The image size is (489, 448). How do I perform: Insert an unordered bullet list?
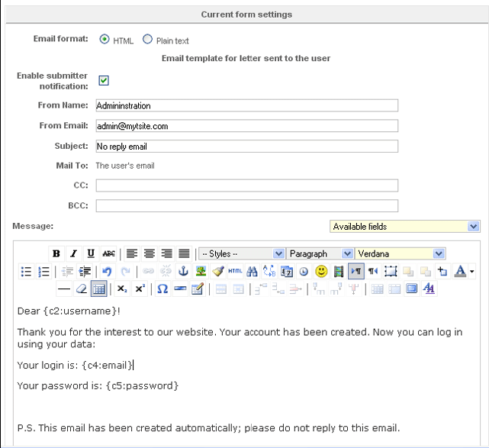(26, 272)
